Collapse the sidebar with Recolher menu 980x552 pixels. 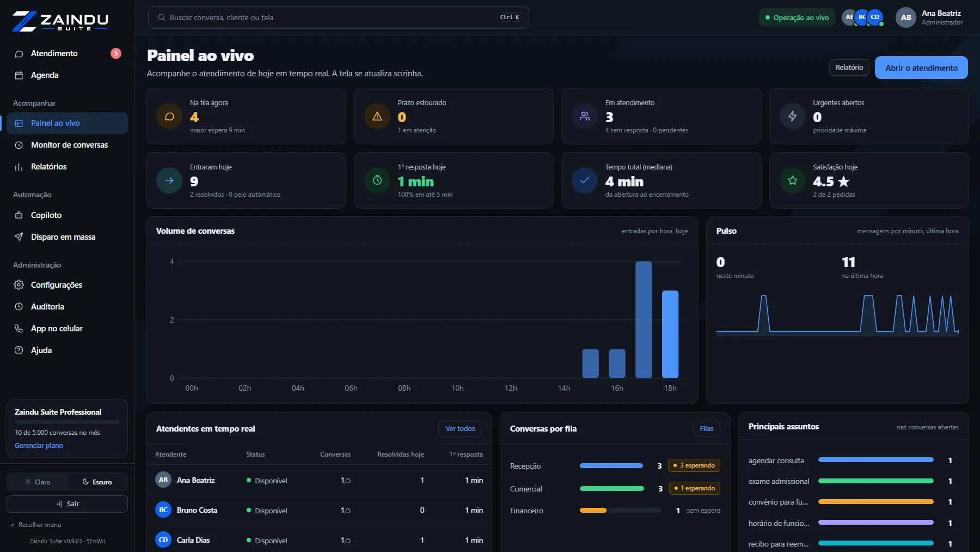coord(36,525)
